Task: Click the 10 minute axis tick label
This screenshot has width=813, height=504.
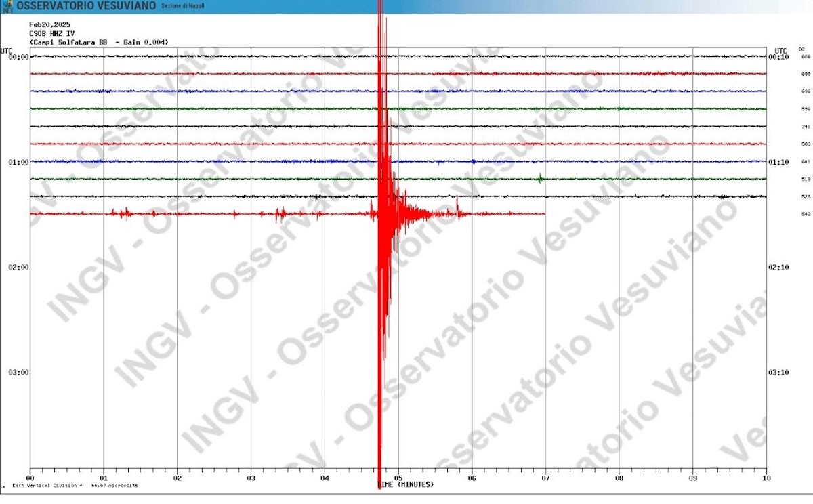Action: point(766,478)
